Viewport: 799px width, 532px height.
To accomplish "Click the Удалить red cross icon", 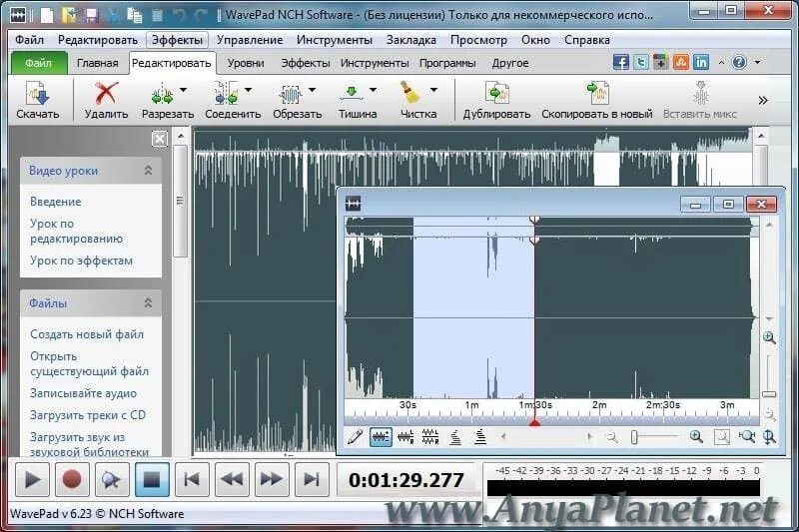I will (x=106, y=94).
